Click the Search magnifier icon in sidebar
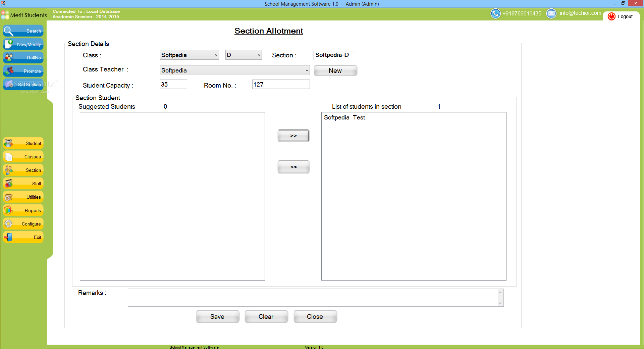Screen dimensions: 644x349 coord(8,31)
